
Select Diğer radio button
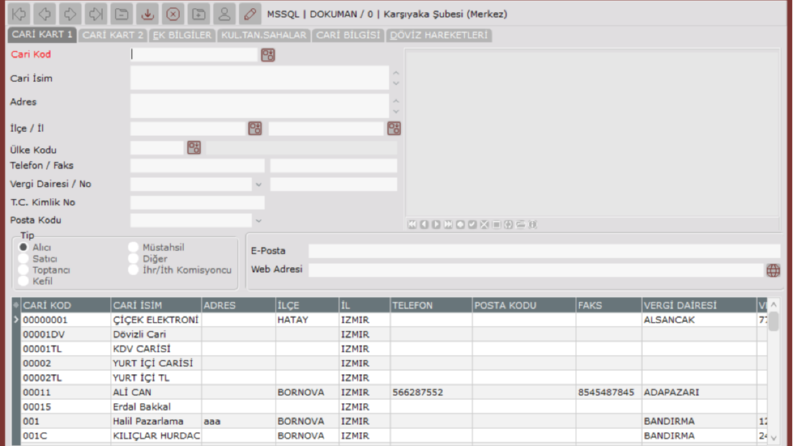click(x=133, y=258)
